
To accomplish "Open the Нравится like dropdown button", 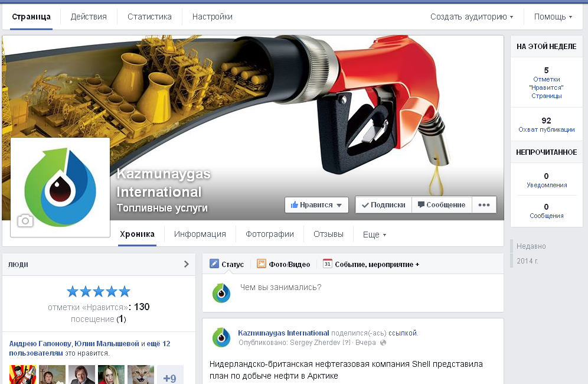I will click(316, 205).
